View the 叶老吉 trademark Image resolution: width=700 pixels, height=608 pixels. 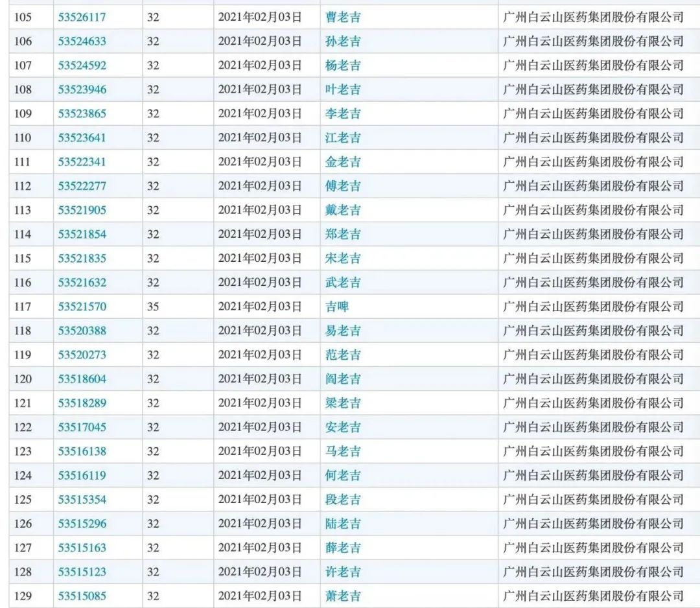click(343, 89)
